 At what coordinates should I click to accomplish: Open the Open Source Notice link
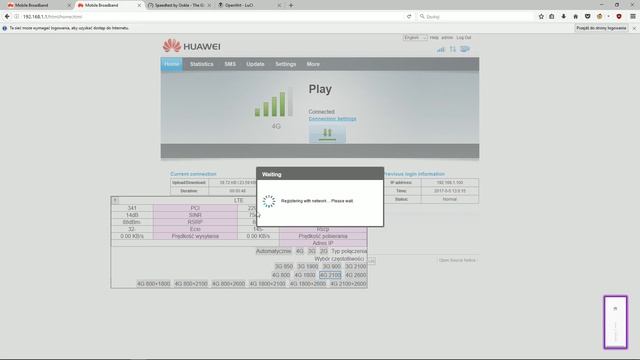[457, 260]
